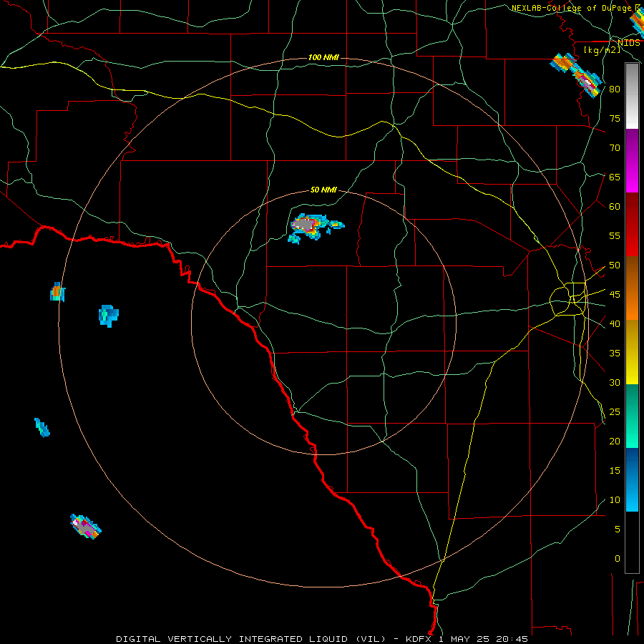The height and width of the screenshot is (644, 644).
Task: Click the small orange-core cell on the 100 NMI ring's western edge
Action: pos(57,292)
